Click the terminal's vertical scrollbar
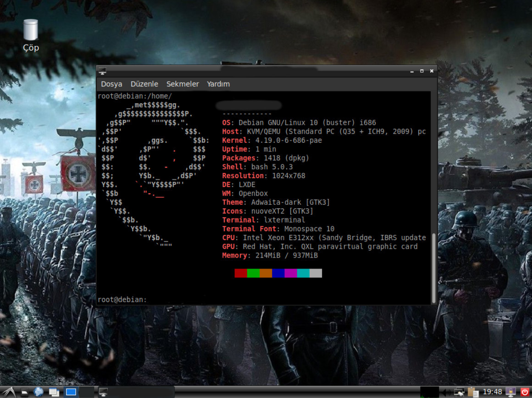Viewport: 532px width, 398px height. [434, 266]
